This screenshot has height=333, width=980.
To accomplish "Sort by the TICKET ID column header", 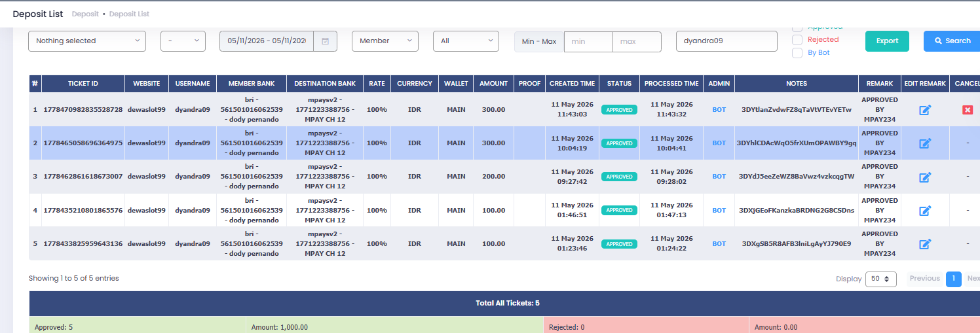I will 83,84.
